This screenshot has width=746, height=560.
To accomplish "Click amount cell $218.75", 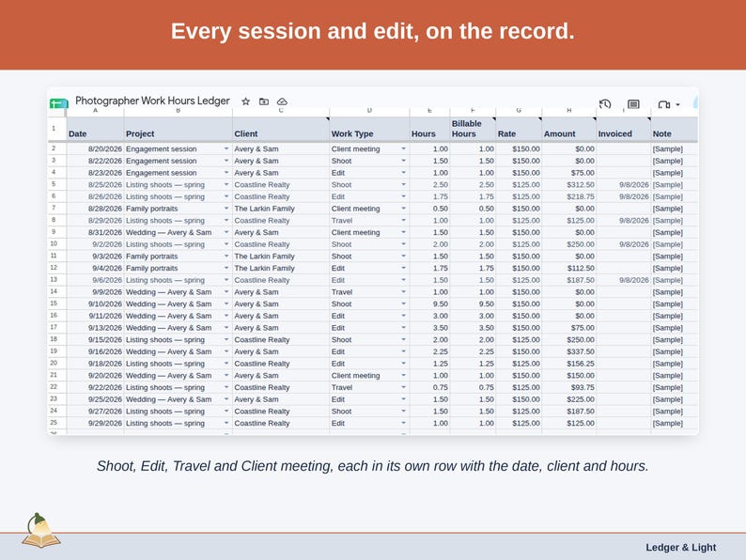I will click(x=569, y=196).
